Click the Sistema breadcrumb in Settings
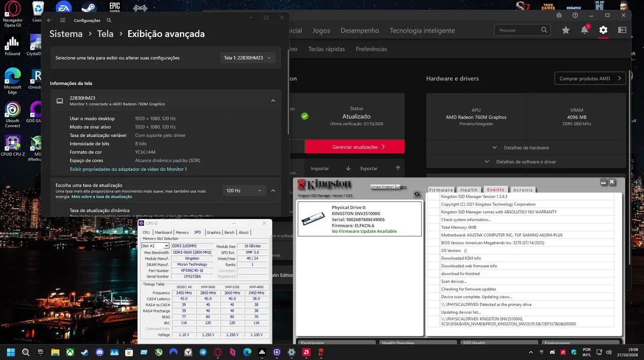 [x=66, y=34]
